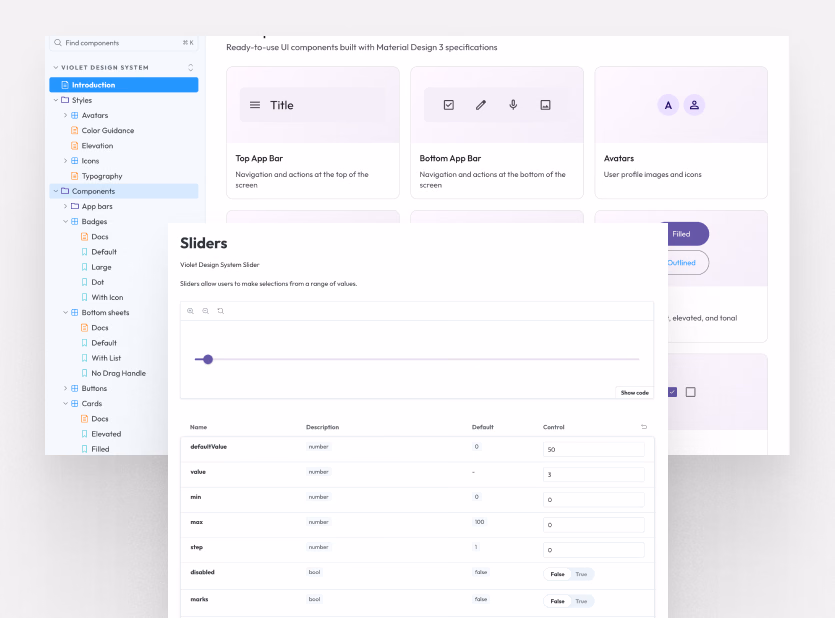The width and height of the screenshot is (835, 618).
Task: Click the slider thumb handle
Action: tap(208, 359)
